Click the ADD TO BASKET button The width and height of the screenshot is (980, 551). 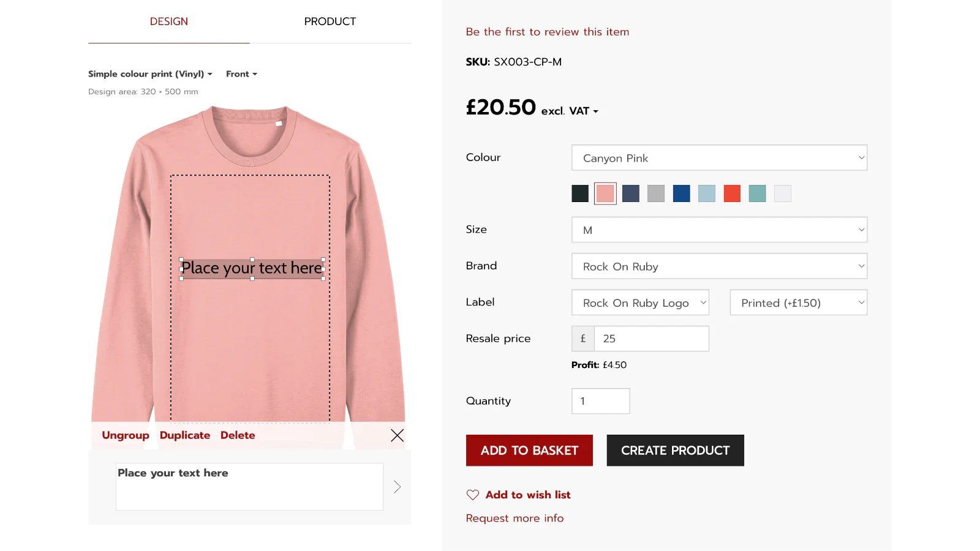click(x=529, y=451)
